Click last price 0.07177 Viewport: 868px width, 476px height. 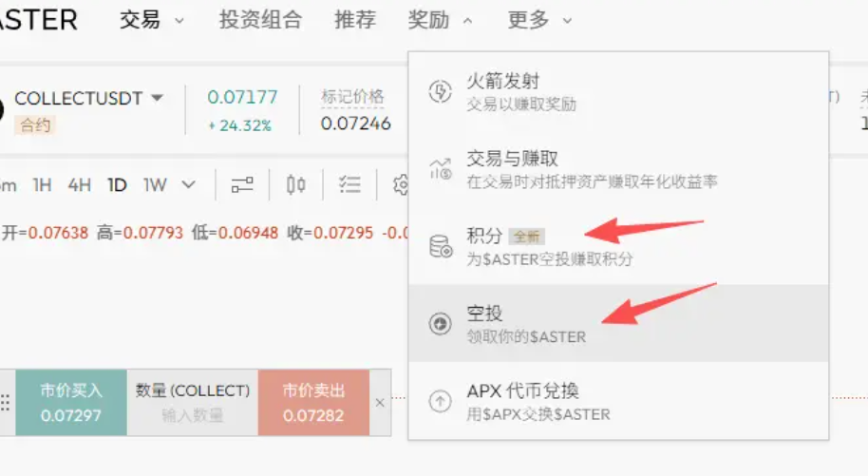click(x=242, y=97)
